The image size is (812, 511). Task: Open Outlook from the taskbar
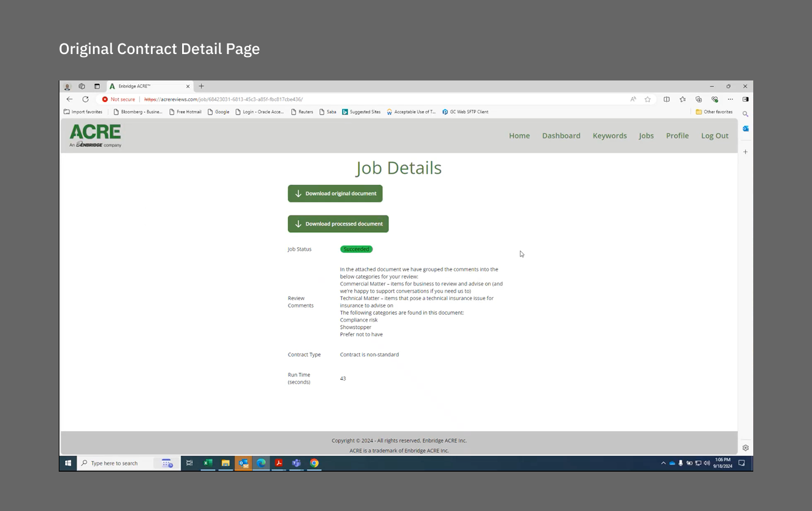coord(243,463)
